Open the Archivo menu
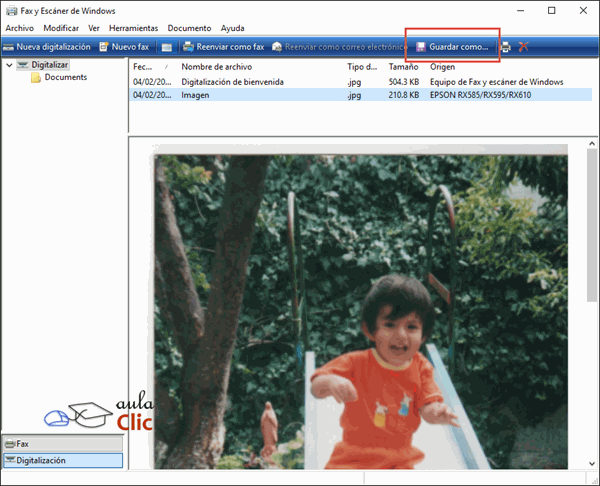 coord(20,28)
